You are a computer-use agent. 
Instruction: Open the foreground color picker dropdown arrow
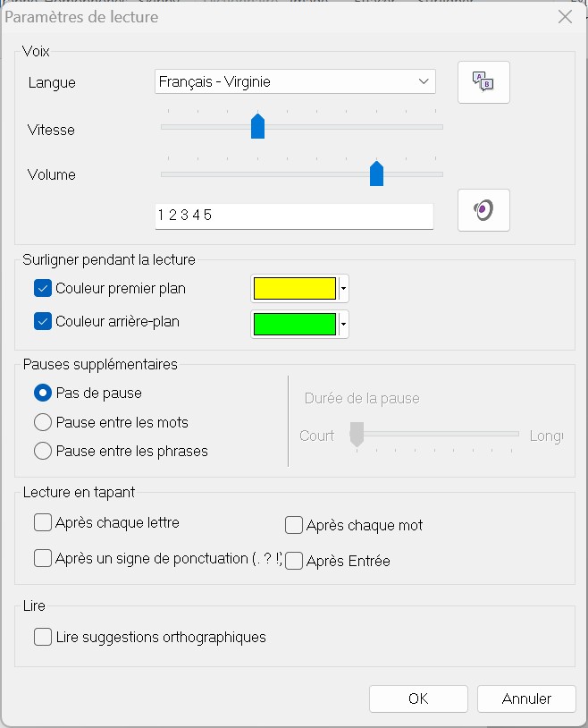[342, 288]
